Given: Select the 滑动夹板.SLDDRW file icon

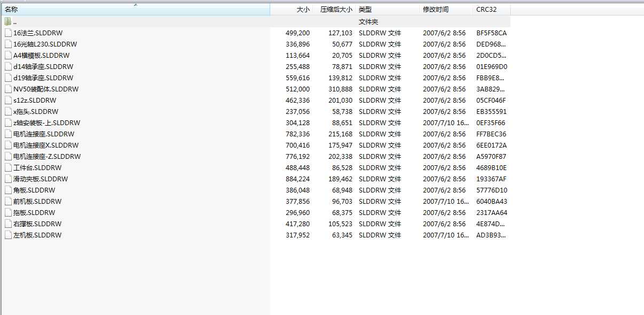Looking at the screenshot, I should pyautogui.click(x=8, y=179).
